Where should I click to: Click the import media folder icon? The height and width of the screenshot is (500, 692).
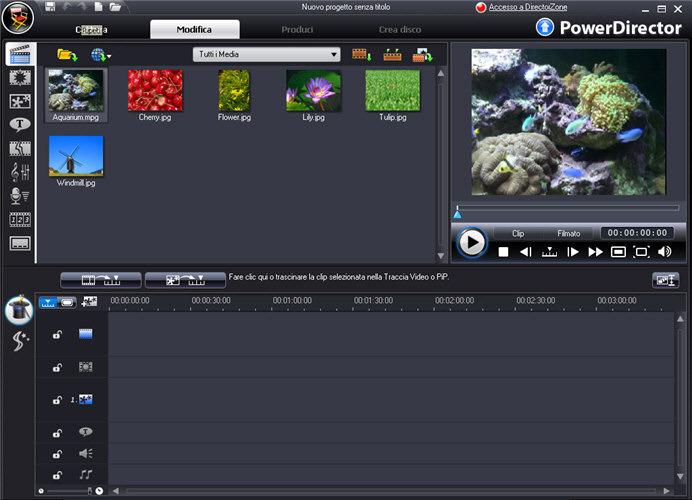(67, 54)
